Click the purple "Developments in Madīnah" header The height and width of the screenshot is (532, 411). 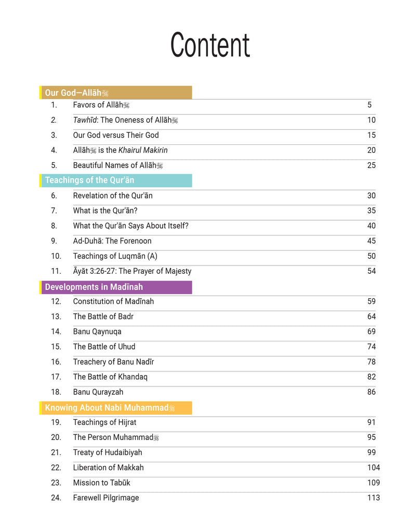(x=94, y=287)
